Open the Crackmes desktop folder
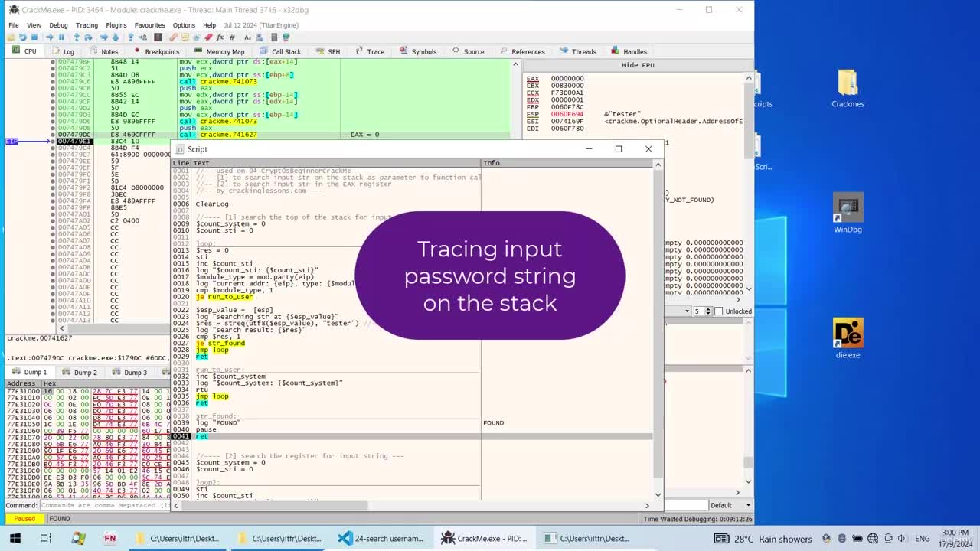This screenshot has height=551, width=980. pos(848,88)
